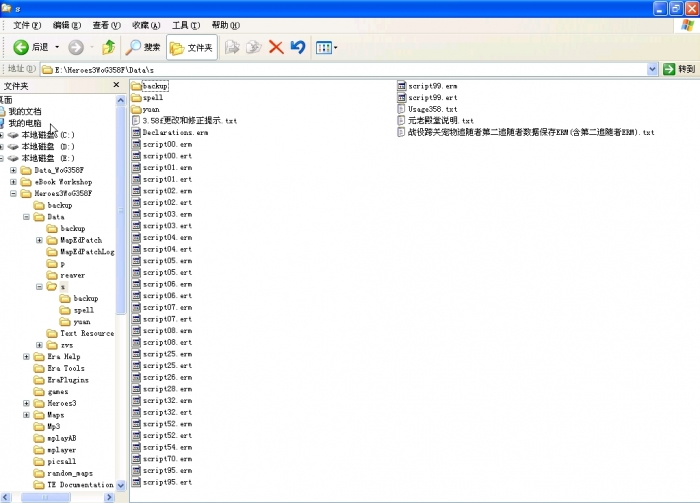
Task: Open the Views icon menu in toolbar
Action: point(326,47)
